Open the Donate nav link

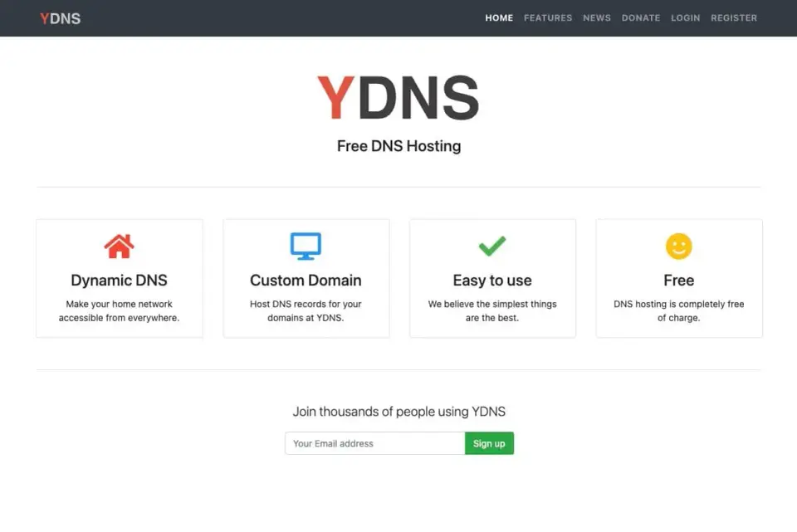pyautogui.click(x=640, y=17)
